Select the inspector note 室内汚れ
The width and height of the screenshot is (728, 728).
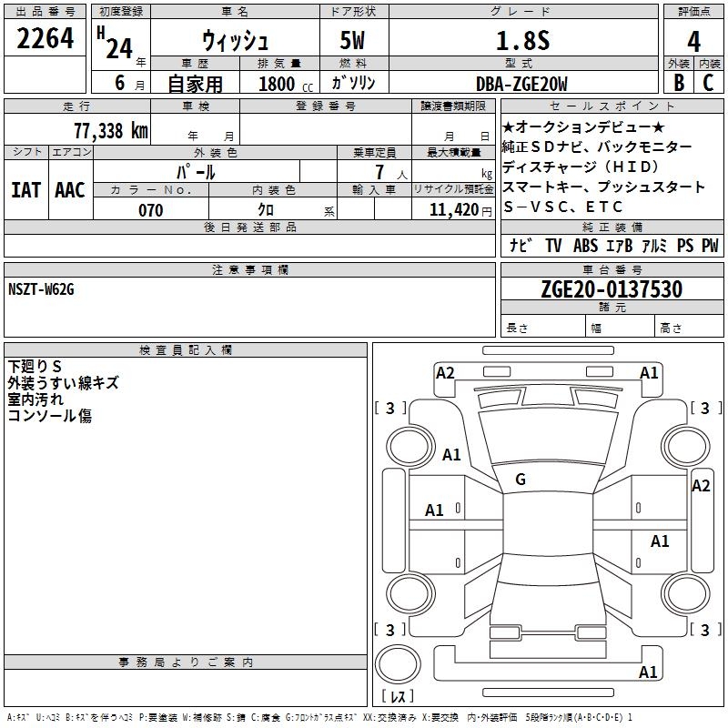[35, 399]
